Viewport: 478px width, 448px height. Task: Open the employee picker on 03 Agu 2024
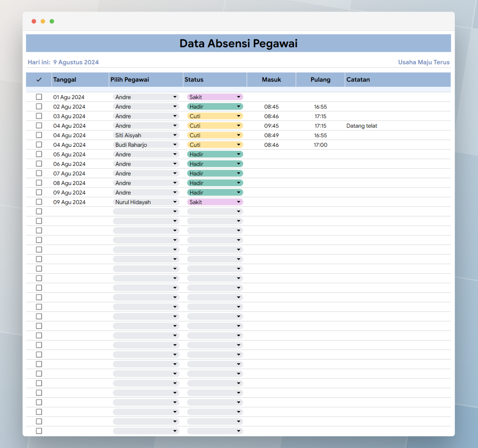point(146,116)
